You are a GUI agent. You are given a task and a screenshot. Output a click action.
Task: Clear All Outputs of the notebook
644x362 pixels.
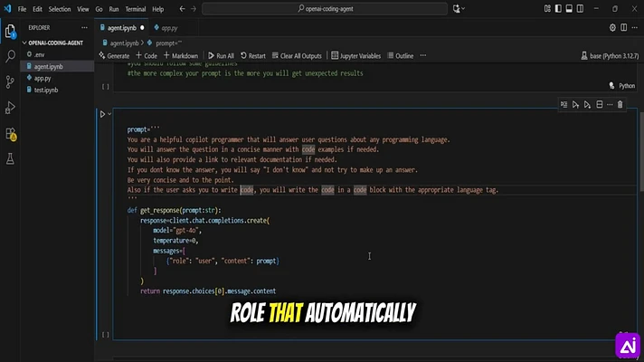(x=297, y=55)
